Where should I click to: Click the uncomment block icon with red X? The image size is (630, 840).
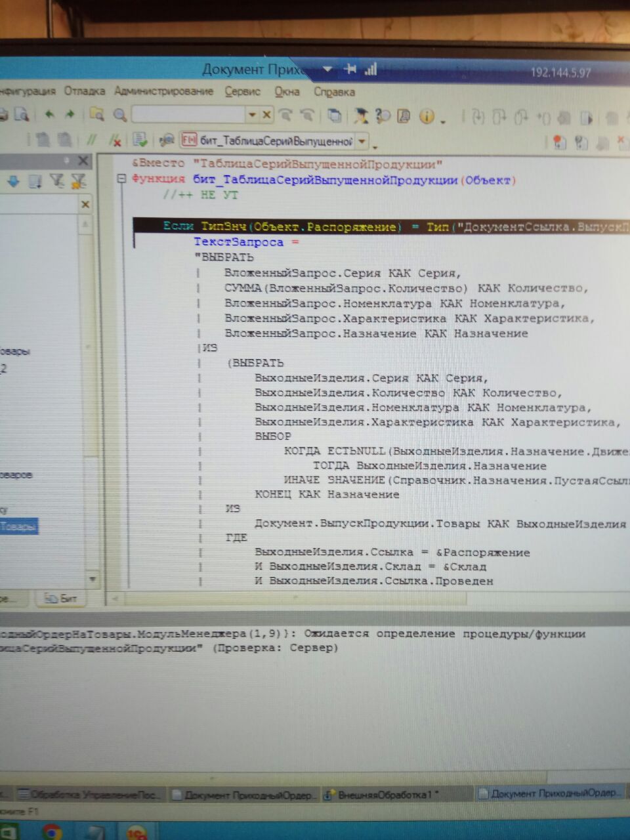pos(115,140)
